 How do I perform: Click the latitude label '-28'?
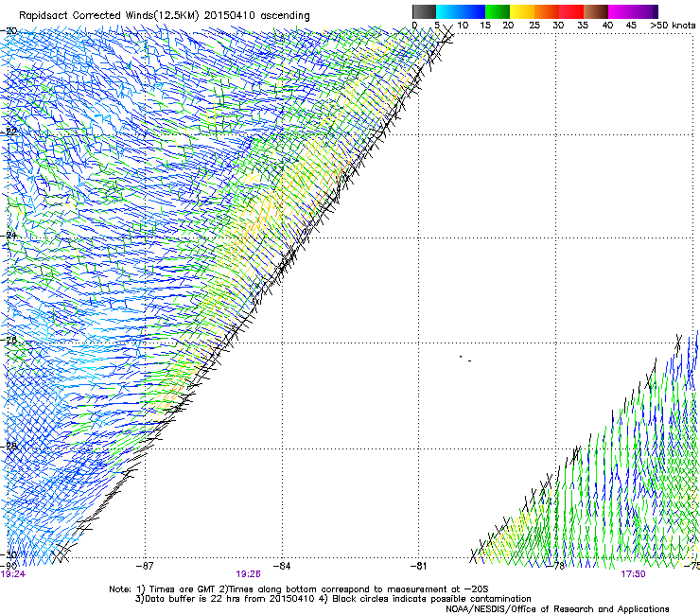[x=9, y=446]
